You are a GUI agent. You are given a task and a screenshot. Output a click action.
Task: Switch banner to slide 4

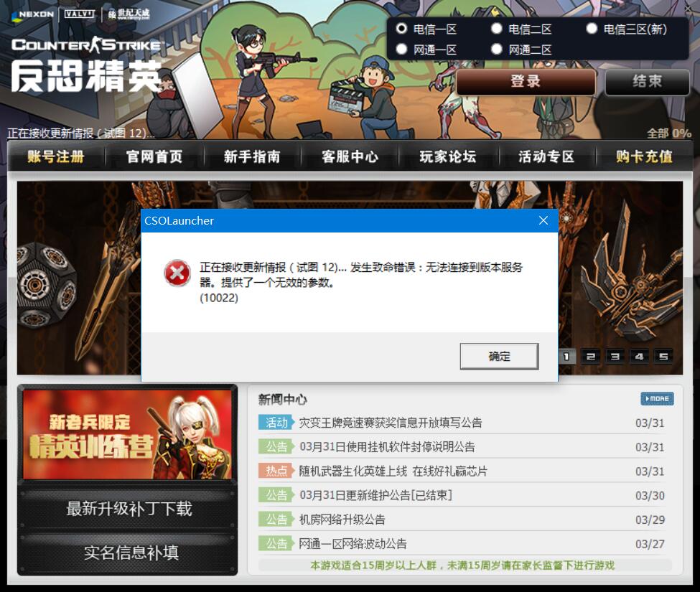639,357
